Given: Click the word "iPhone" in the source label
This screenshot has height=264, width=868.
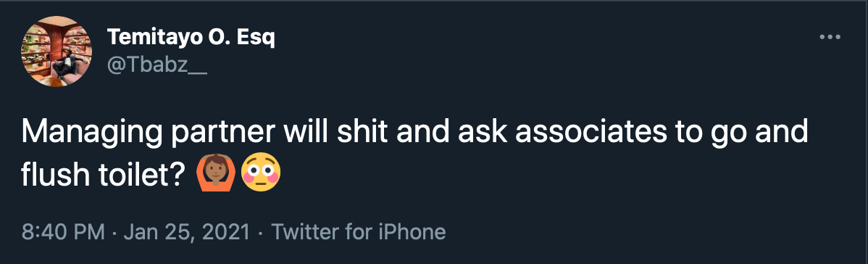Looking at the screenshot, I should 412,232.
